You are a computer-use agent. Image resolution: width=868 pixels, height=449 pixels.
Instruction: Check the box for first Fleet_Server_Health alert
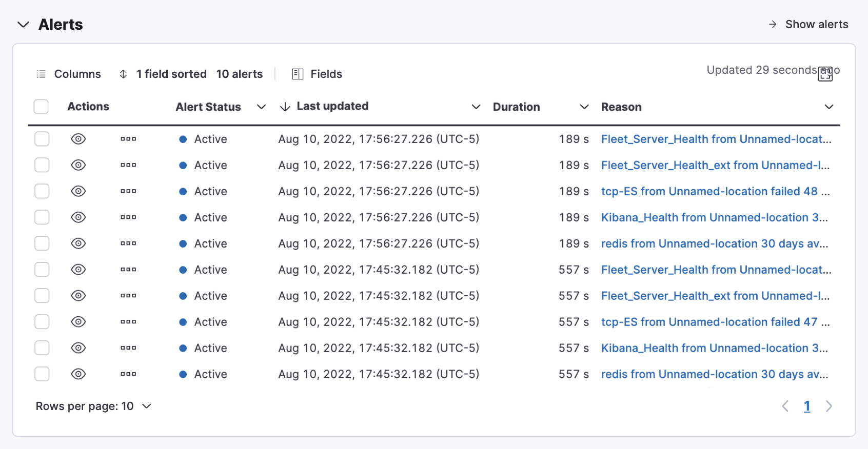(42, 139)
